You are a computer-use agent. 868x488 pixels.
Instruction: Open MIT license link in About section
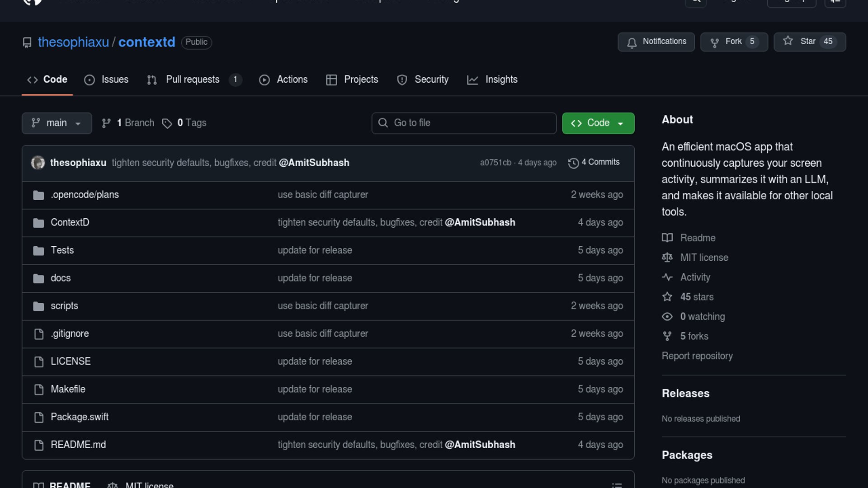point(704,258)
